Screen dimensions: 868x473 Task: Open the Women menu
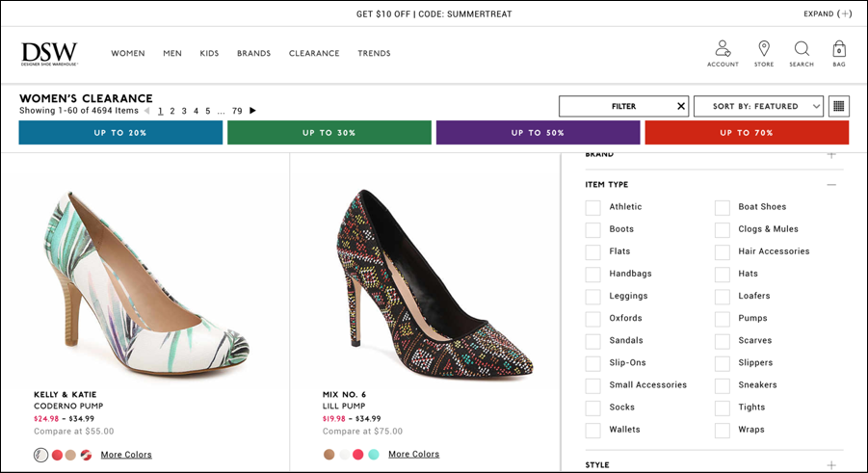[128, 53]
